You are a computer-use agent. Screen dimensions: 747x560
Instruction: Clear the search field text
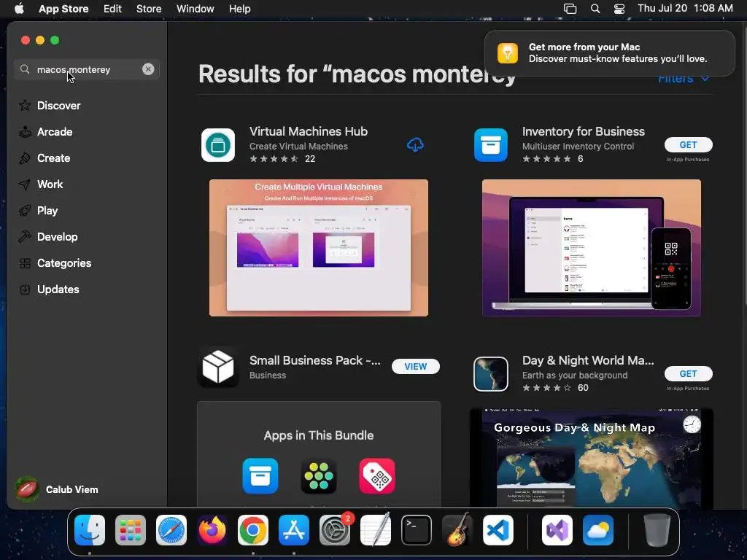pyautogui.click(x=148, y=69)
